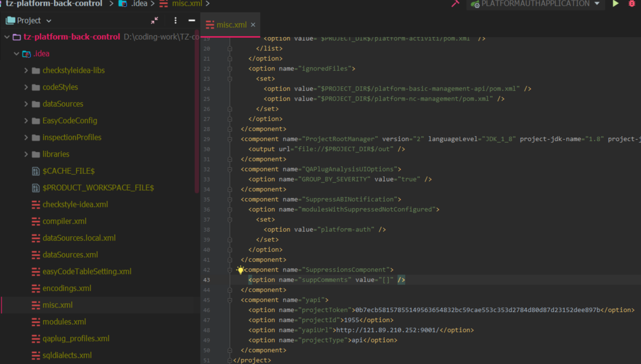Click the suppComments option on line 43

pos(327,280)
